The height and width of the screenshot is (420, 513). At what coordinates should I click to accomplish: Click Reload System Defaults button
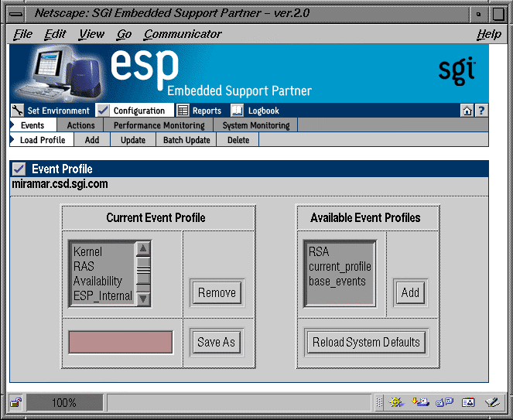click(x=366, y=342)
